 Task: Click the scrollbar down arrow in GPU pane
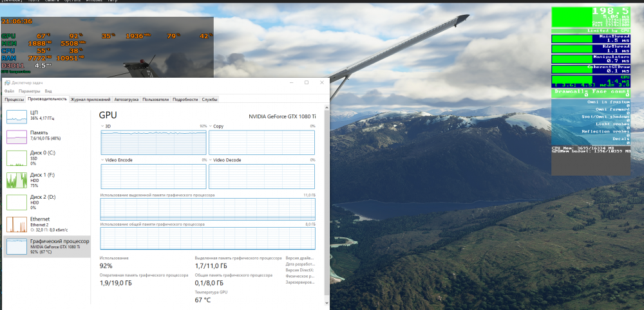coord(327,303)
